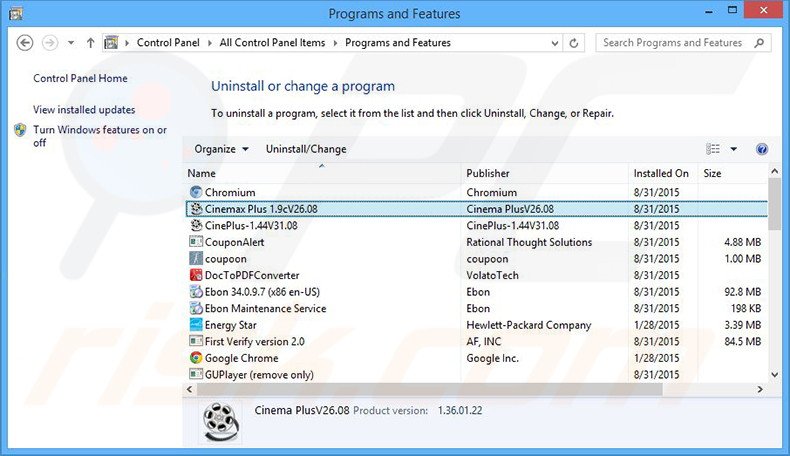This screenshot has height=456, width=790.
Task: Click the Hewlett-Packard Company publisher cell
Action: (529, 325)
